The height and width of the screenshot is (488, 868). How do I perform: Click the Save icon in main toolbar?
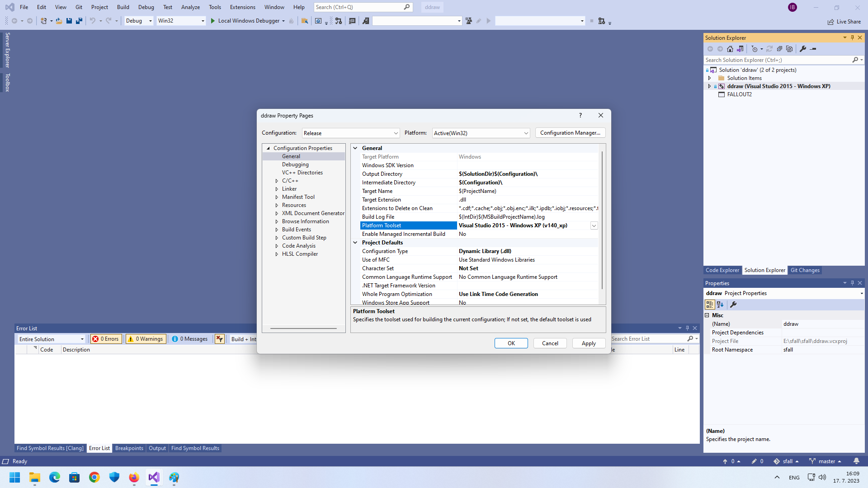point(69,21)
